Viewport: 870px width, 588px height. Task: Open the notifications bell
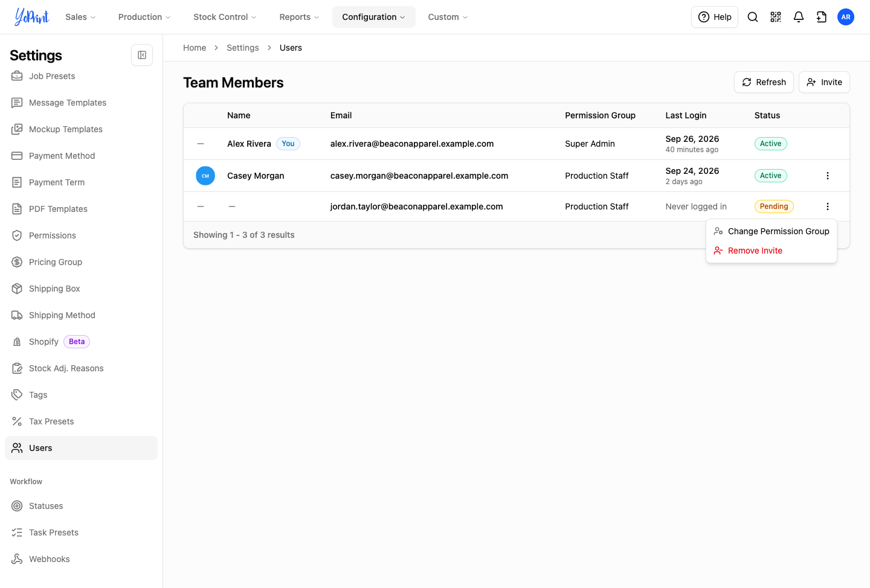point(799,17)
